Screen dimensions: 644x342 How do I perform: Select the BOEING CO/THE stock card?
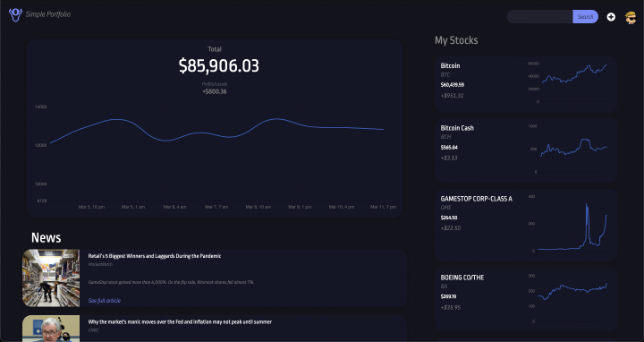point(526,300)
